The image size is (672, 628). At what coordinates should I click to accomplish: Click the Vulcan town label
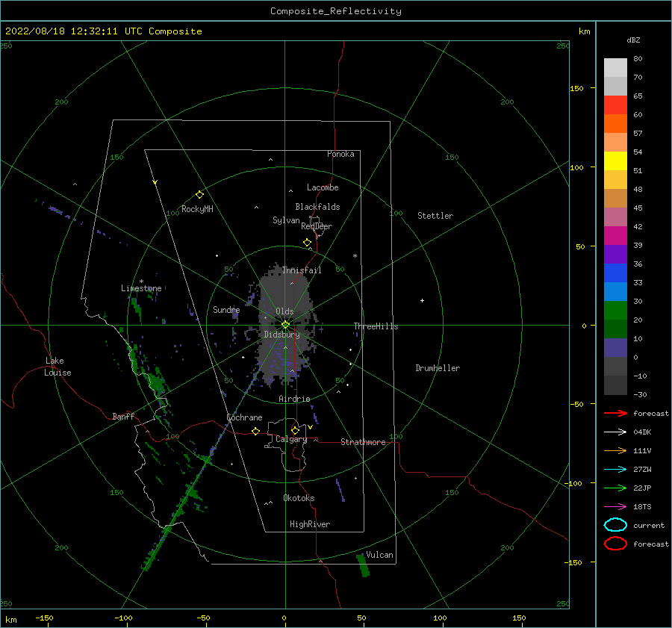pyautogui.click(x=380, y=555)
